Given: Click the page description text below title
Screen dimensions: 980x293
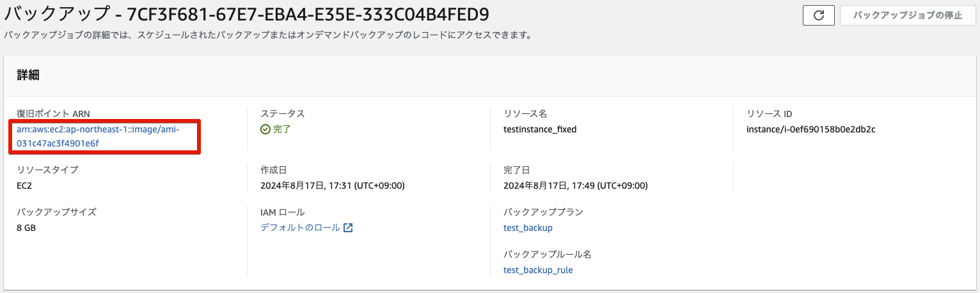Looking at the screenshot, I should (267, 35).
